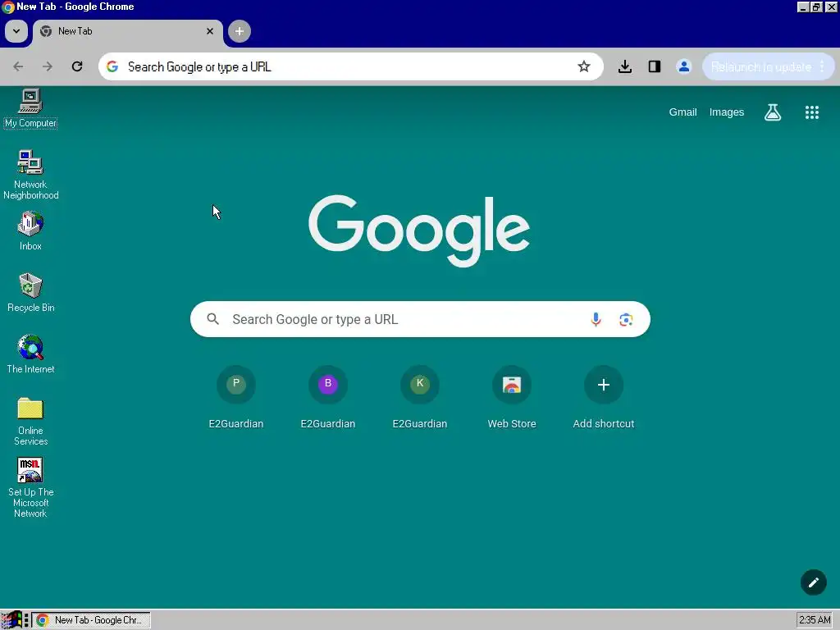Viewport: 840px width, 630px height.
Task: Open the Online Services folder
Action: [x=30, y=421]
